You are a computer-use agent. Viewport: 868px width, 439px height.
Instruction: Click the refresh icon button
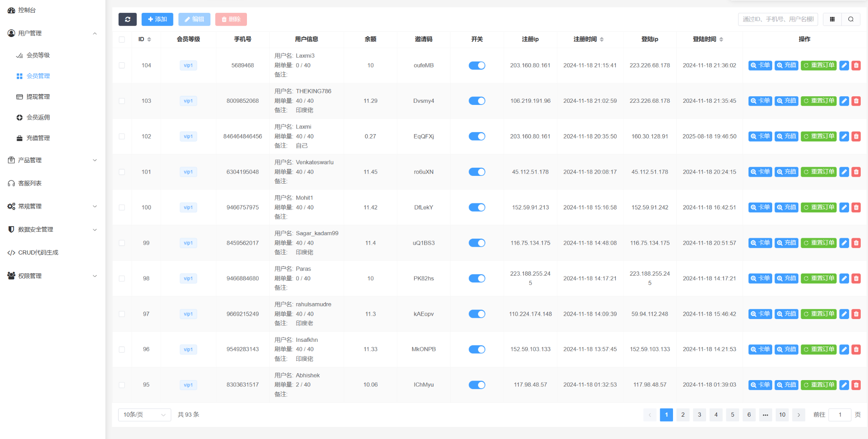point(128,19)
